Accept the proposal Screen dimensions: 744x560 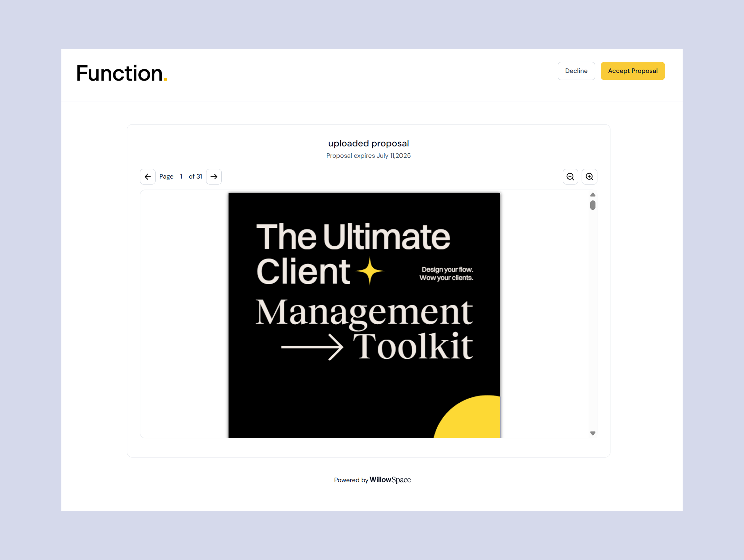tap(633, 71)
